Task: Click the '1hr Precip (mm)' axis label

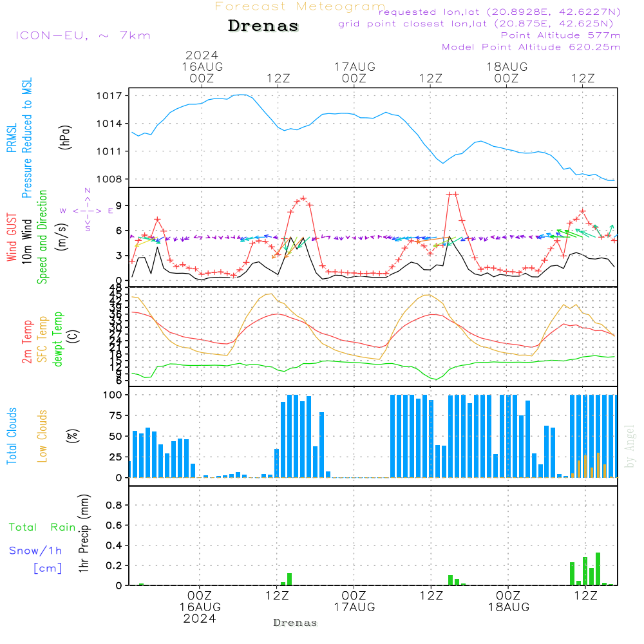Action: pos(84,533)
